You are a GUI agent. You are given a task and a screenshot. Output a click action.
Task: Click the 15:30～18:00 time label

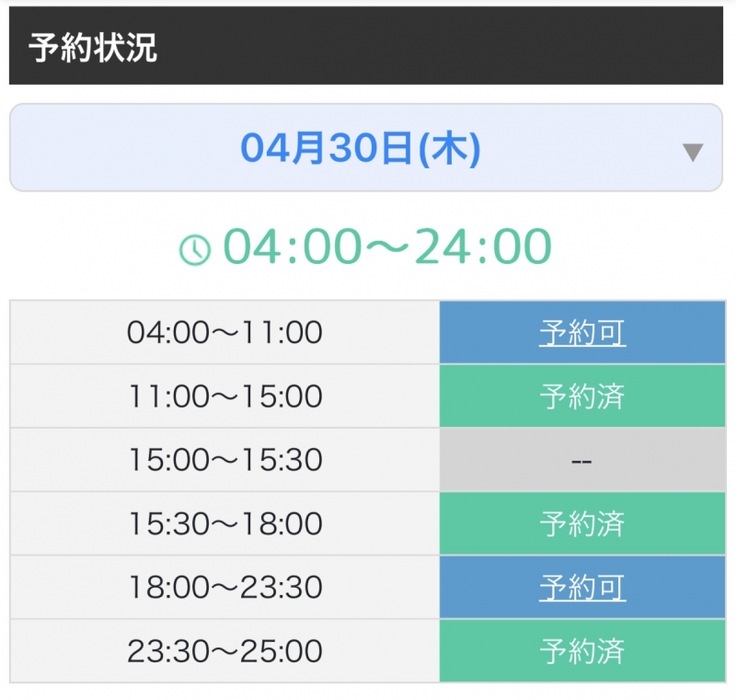(x=224, y=524)
